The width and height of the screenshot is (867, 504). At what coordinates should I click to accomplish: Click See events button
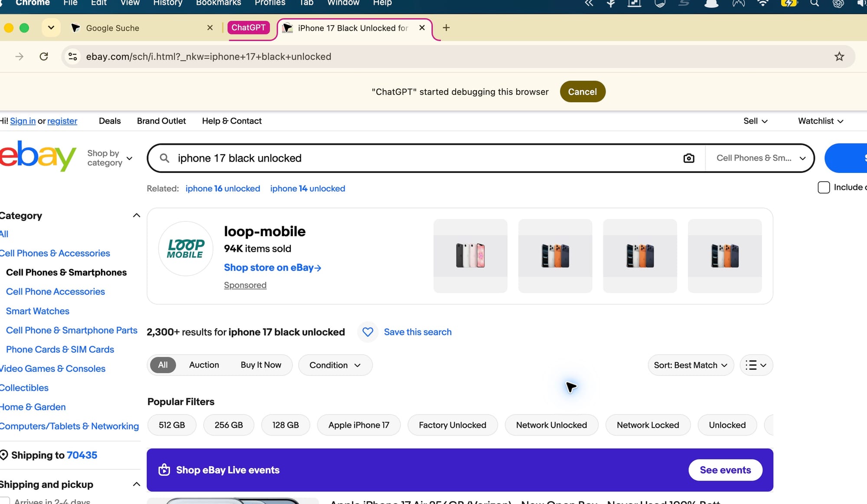point(725,470)
